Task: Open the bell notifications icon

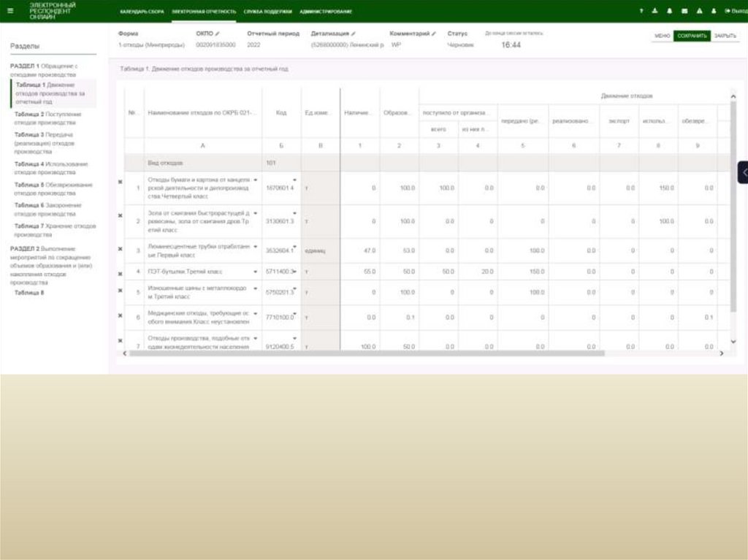Action: pos(669,10)
